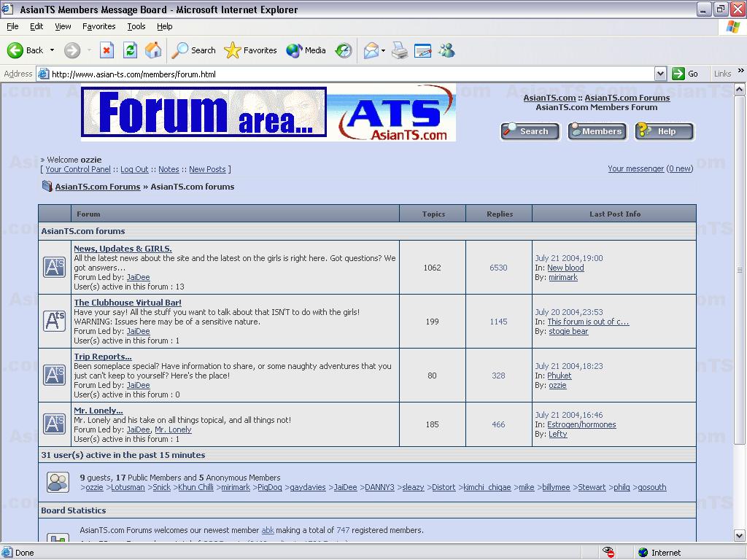Expand the Links toolbar chevron
This screenshot has height=560, width=747.
740,72
